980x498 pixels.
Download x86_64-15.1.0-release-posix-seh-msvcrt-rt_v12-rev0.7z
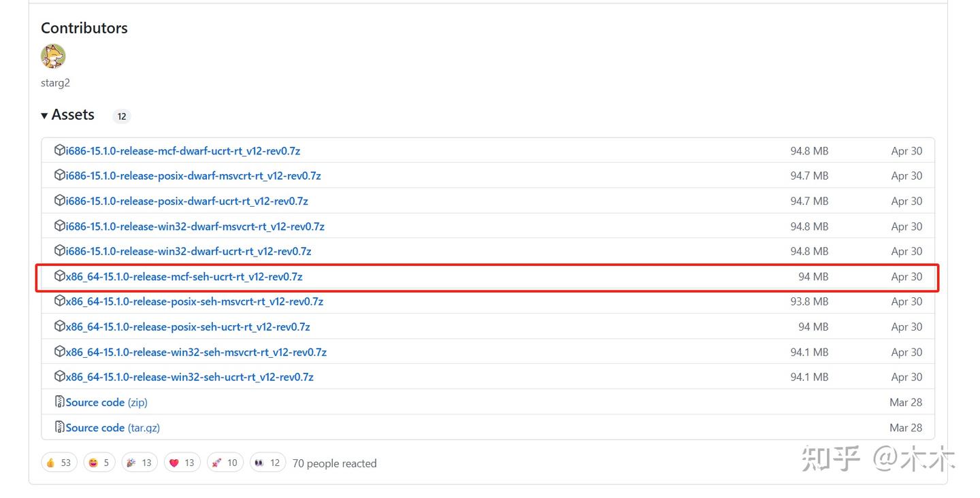[x=195, y=301]
